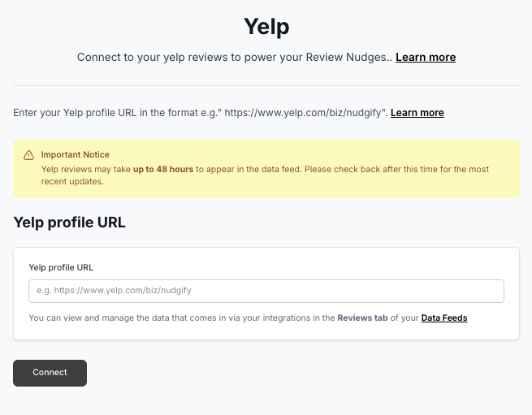Viewport: 532px width, 415px height.
Task: Open Learn more link after URL format example
Action: (x=417, y=113)
